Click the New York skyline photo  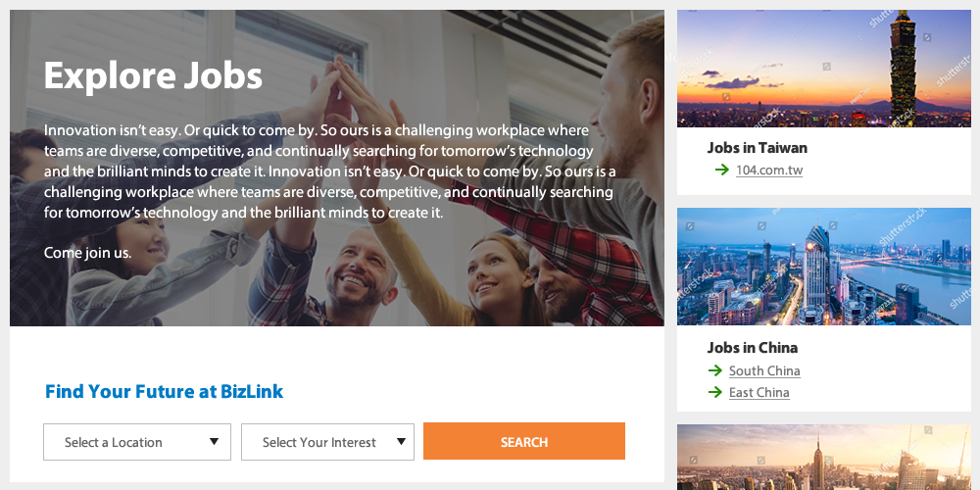824,458
